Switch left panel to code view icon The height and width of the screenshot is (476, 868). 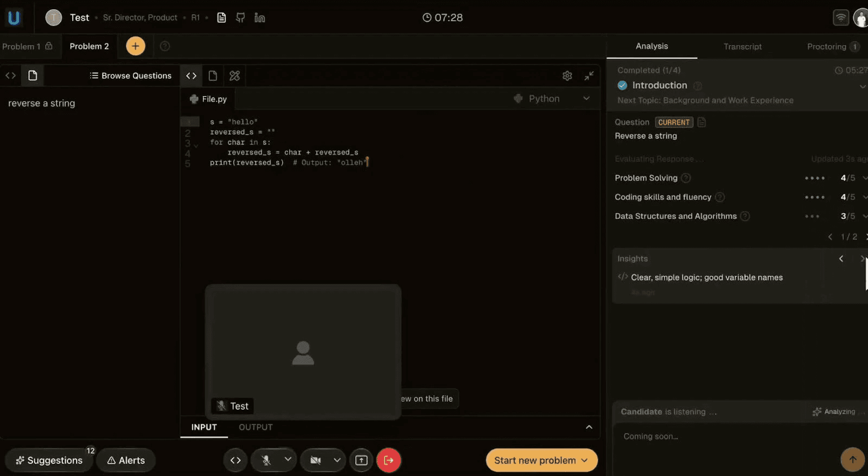tap(11, 75)
